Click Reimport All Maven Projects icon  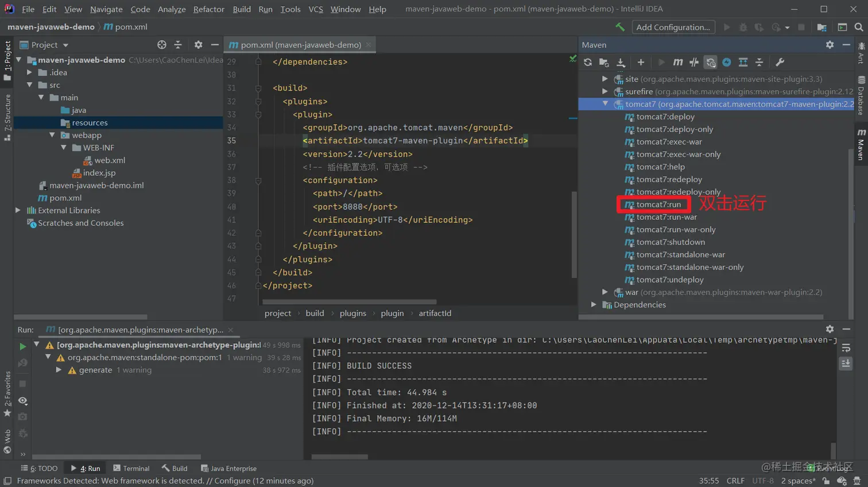coord(587,62)
